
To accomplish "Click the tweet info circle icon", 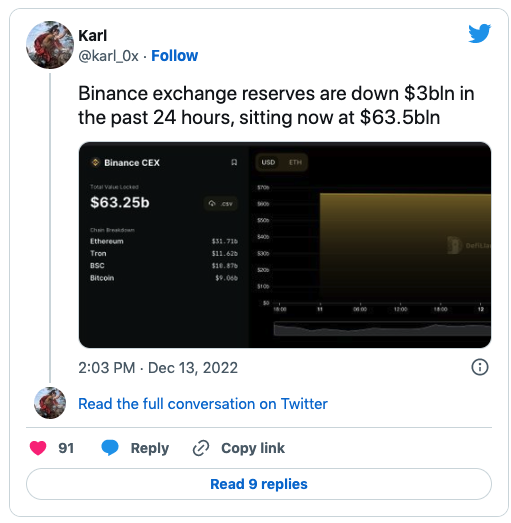I will [479, 367].
